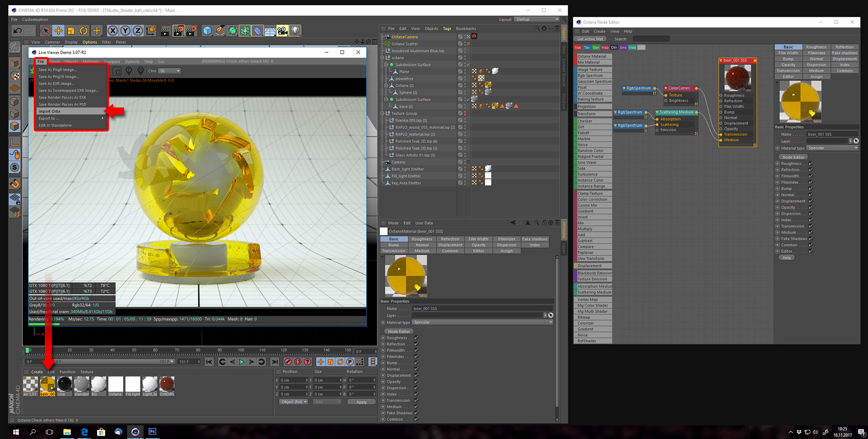Select the Live Selection tool

click(46, 31)
